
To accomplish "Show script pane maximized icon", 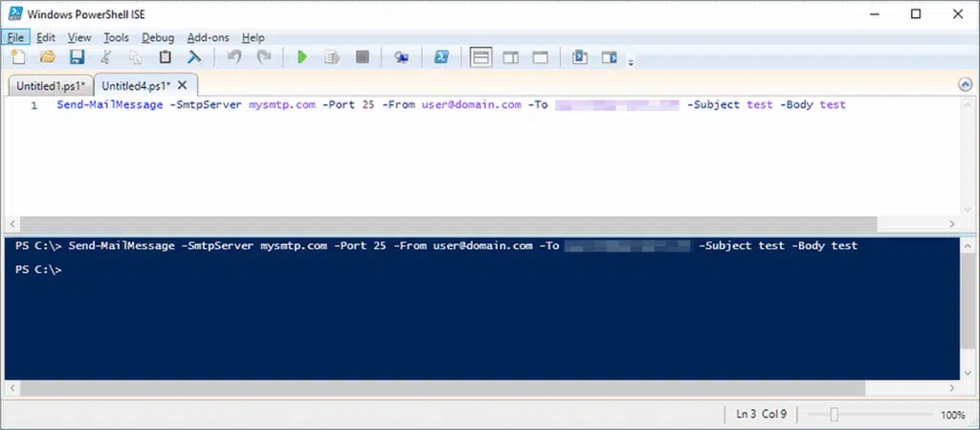I will (541, 57).
